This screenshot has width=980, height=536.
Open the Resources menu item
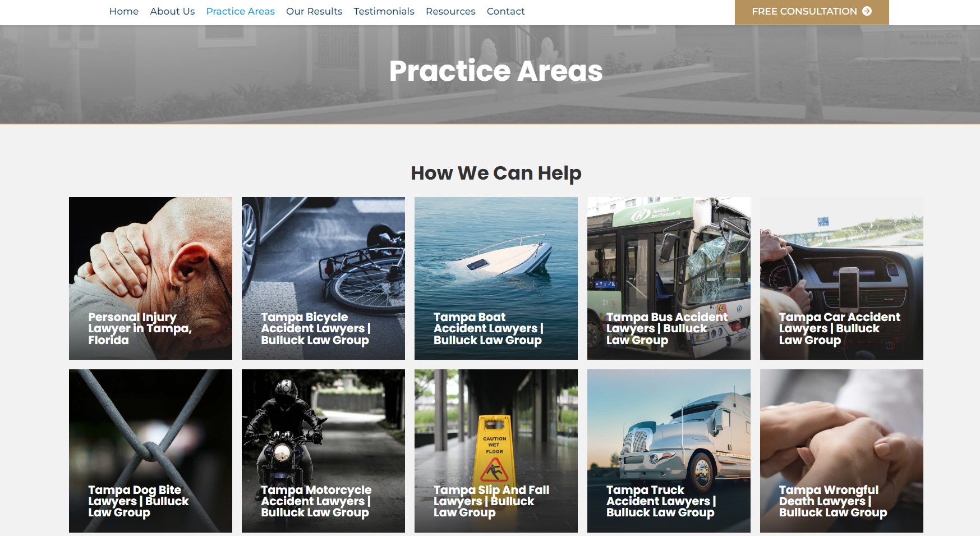[450, 11]
